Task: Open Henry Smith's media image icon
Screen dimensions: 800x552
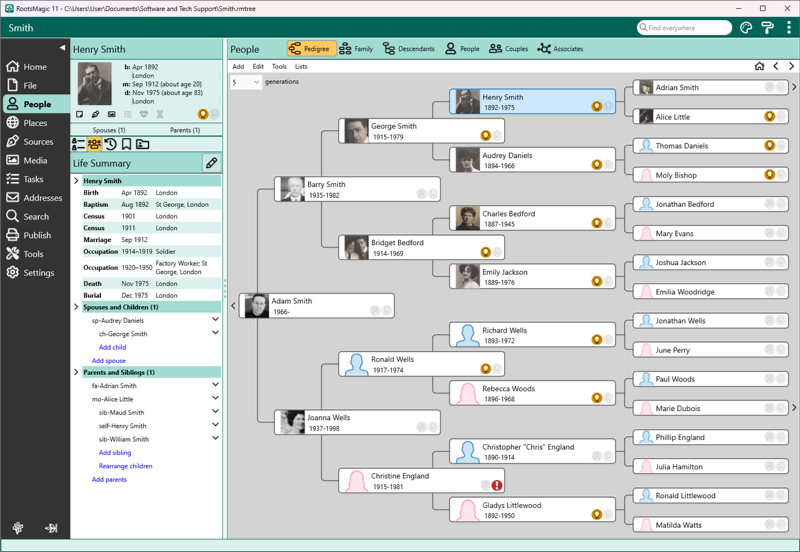Action: coord(112,115)
